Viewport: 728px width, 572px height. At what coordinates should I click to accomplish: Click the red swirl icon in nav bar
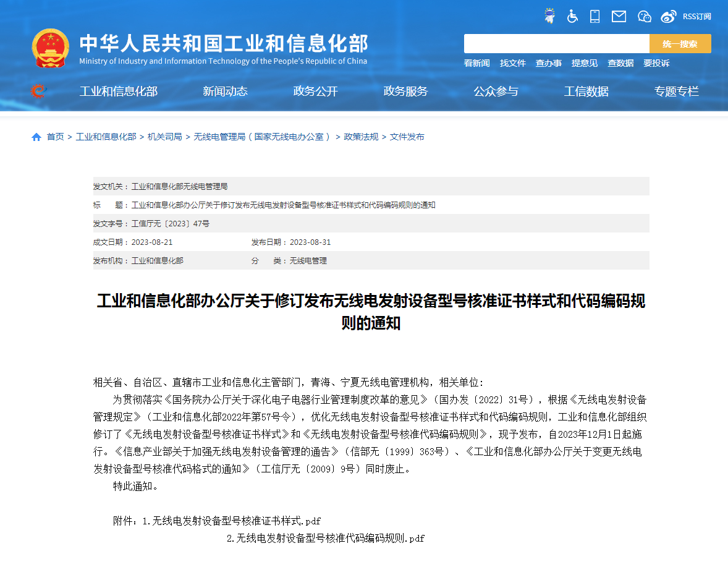[38, 92]
